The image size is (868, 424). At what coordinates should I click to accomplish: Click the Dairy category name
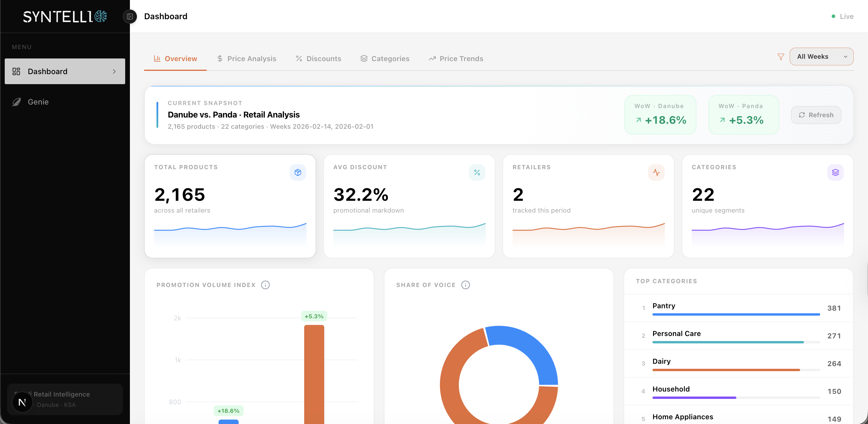tap(661, 361)
